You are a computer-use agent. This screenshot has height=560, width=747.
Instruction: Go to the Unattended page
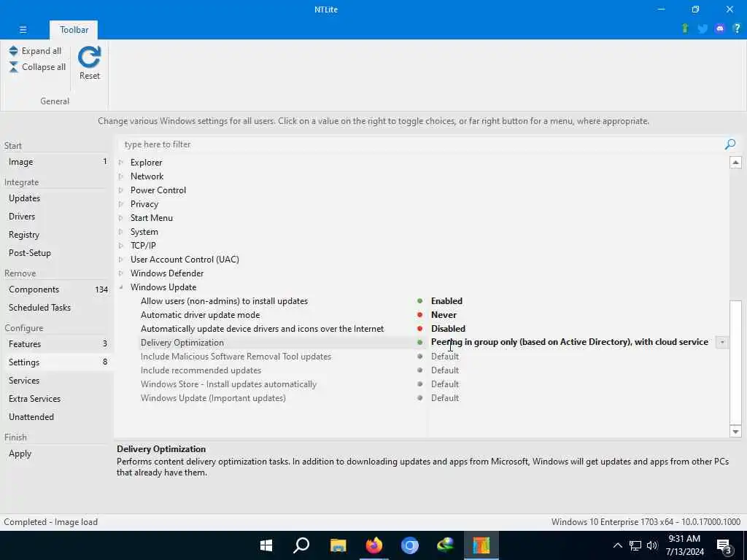(57, 416)
